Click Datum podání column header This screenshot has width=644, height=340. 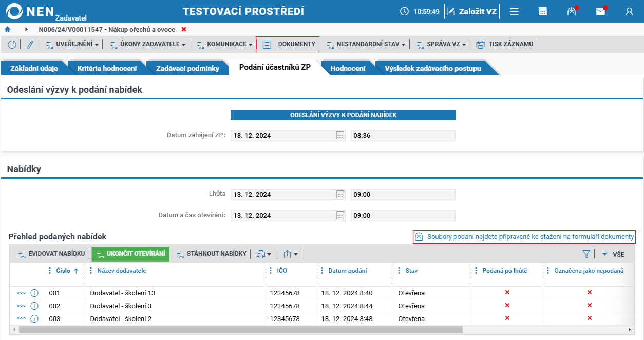click(348, 271)
